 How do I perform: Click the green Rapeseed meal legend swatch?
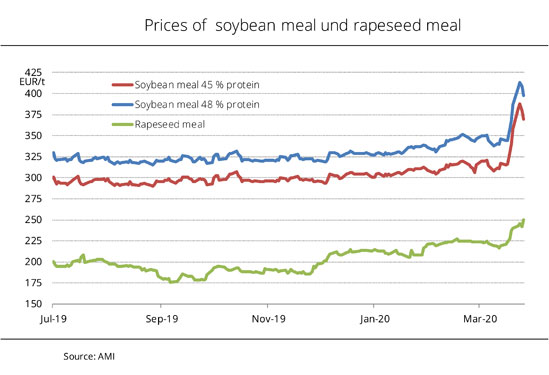tap(123, 124)
